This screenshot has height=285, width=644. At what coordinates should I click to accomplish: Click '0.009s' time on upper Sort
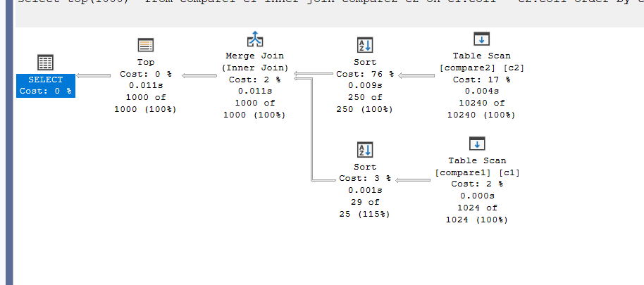[365, 86]
